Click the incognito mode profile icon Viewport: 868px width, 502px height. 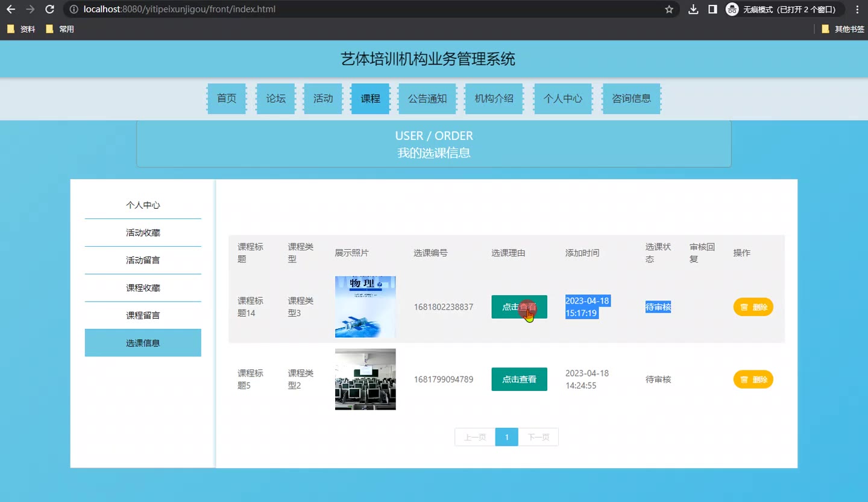pos(732,10)
